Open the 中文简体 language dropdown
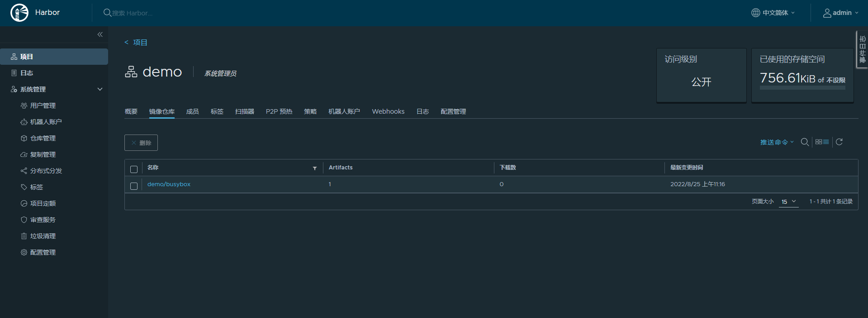 (x=773, y=13)
